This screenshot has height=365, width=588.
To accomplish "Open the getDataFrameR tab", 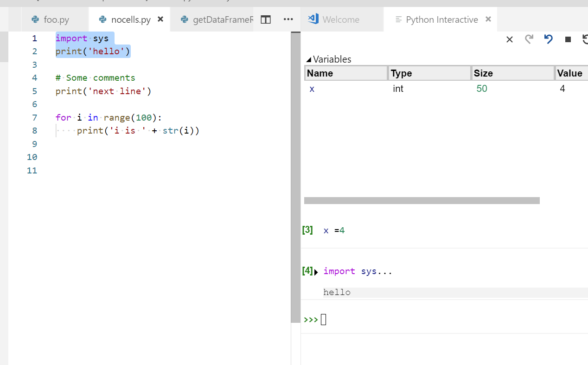I will point(212,19).
